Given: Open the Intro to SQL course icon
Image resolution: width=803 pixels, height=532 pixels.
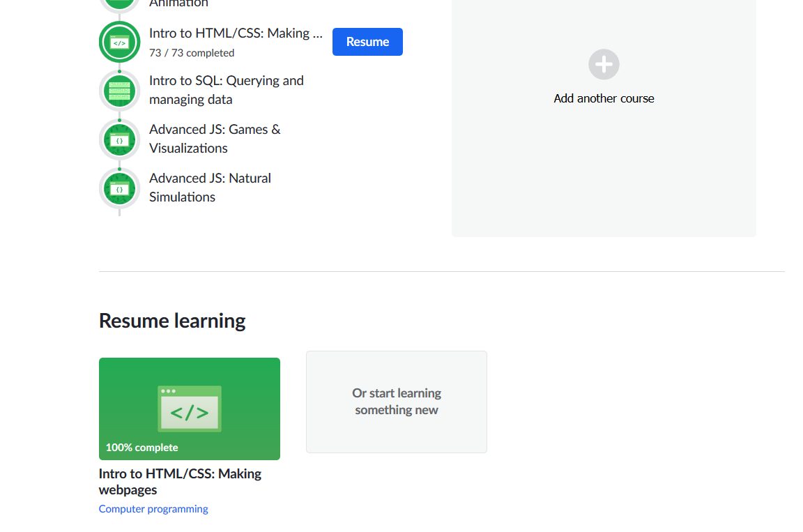Looking at the screenshot, I should click(x=119, y=91).
